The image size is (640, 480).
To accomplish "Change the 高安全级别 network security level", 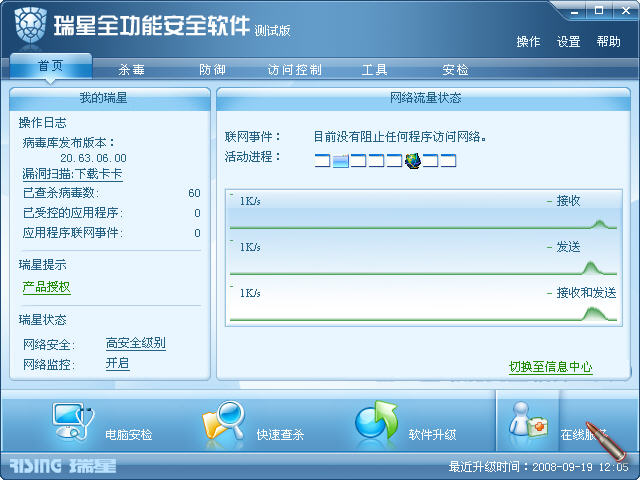I will pos(136,343).
